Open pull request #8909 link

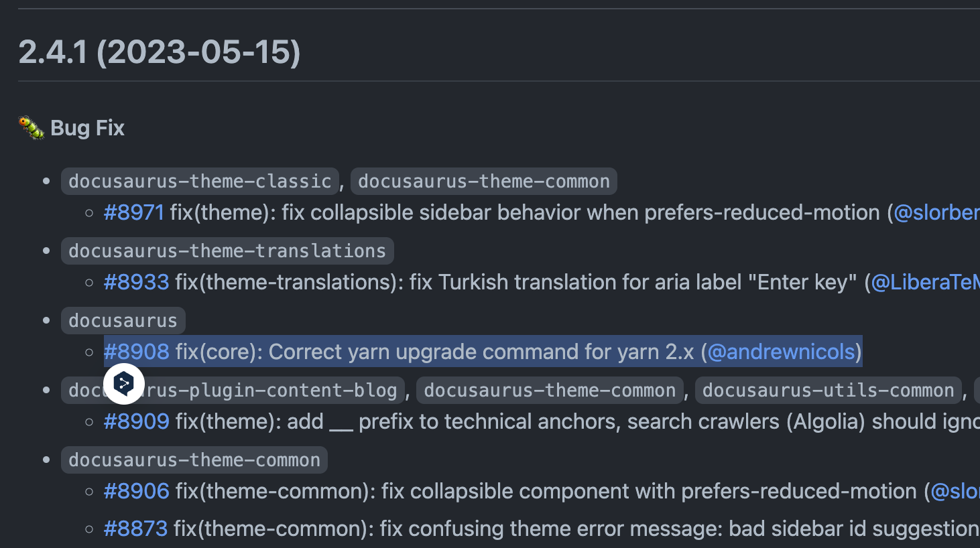point(136,421)
